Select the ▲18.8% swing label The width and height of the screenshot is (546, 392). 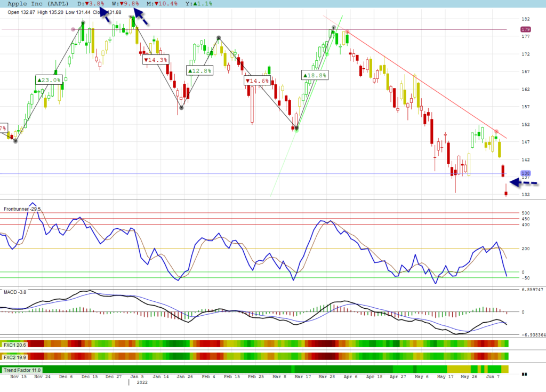pos(315,75)
